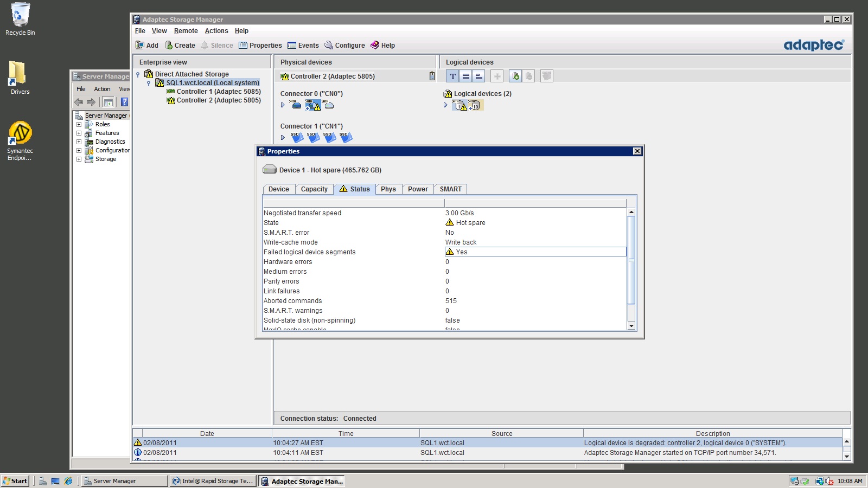The width and height of the screenshot is (868, 488).
Task: Switch to the SMART tab
Action: click(451, 189)
